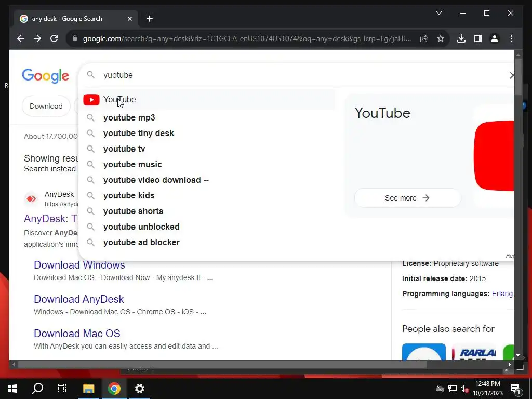This screenshot has height=399, width=532.
Task: Open the Windows Start menu
Action: [x=12, y=389]
